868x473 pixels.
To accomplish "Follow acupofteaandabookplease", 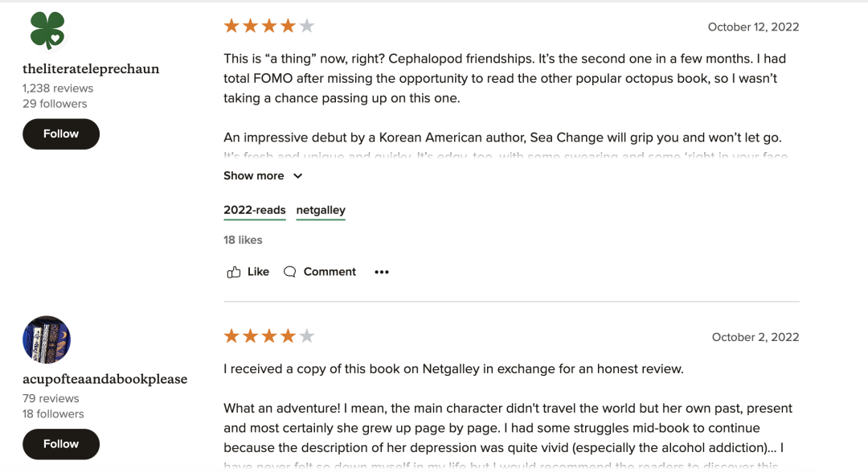I will pos(61,444).
